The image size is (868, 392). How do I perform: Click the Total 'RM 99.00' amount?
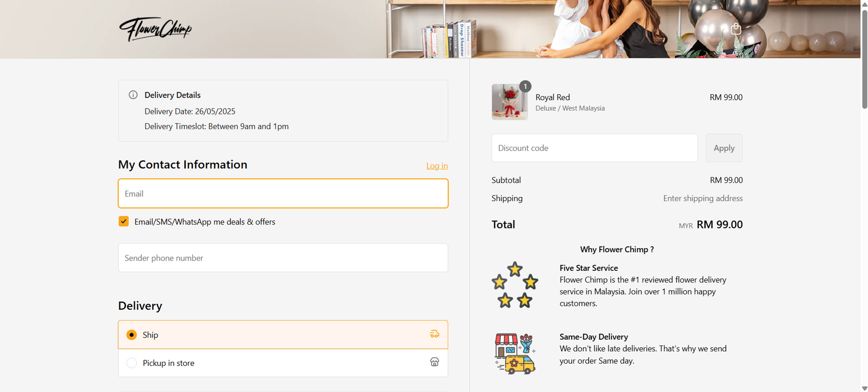click(719, 224)
